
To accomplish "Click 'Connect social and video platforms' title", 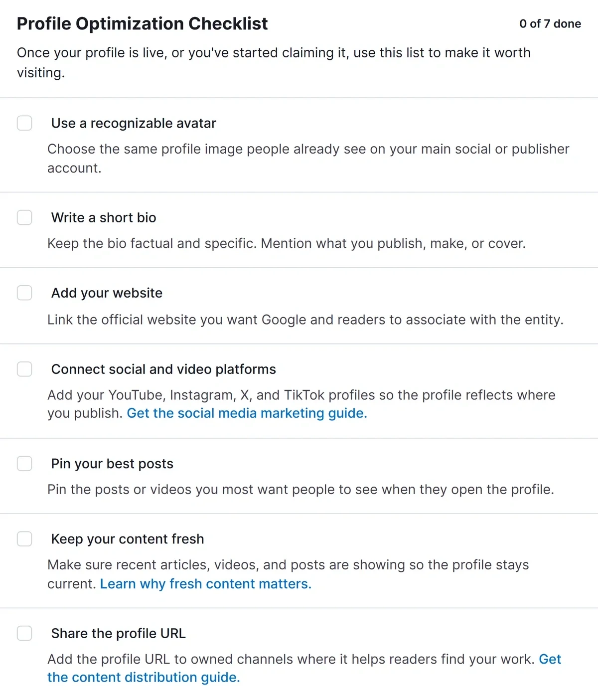I will click(x=163, y=369).
